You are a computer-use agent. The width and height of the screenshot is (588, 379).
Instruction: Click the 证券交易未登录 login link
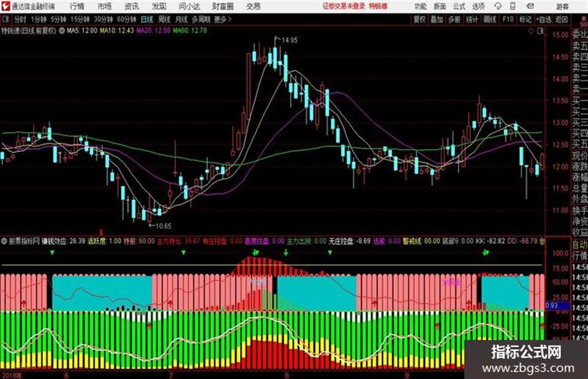[x=344, y=6]
